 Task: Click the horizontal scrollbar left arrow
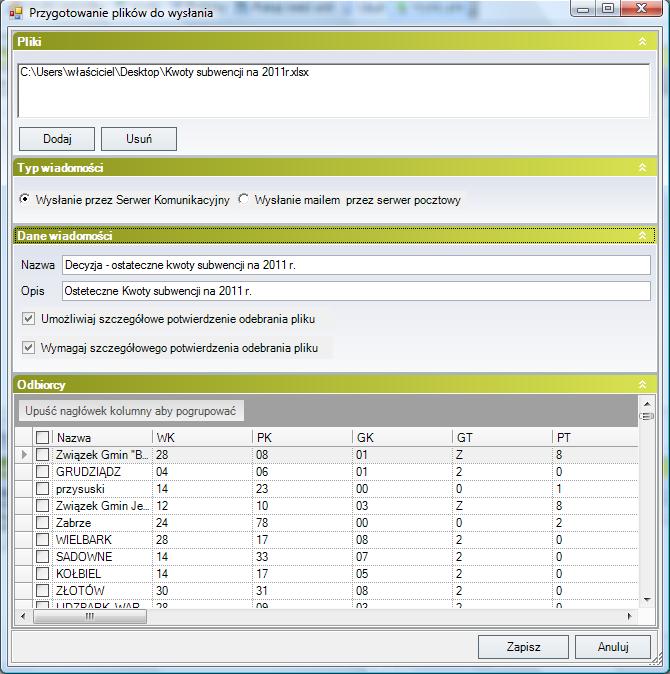(x=23, y=616)
